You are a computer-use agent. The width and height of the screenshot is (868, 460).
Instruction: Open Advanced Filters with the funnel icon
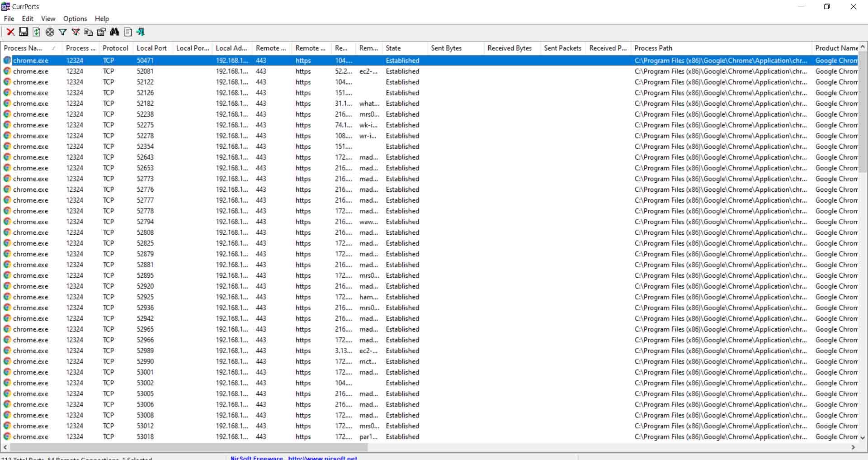point(63,32)
